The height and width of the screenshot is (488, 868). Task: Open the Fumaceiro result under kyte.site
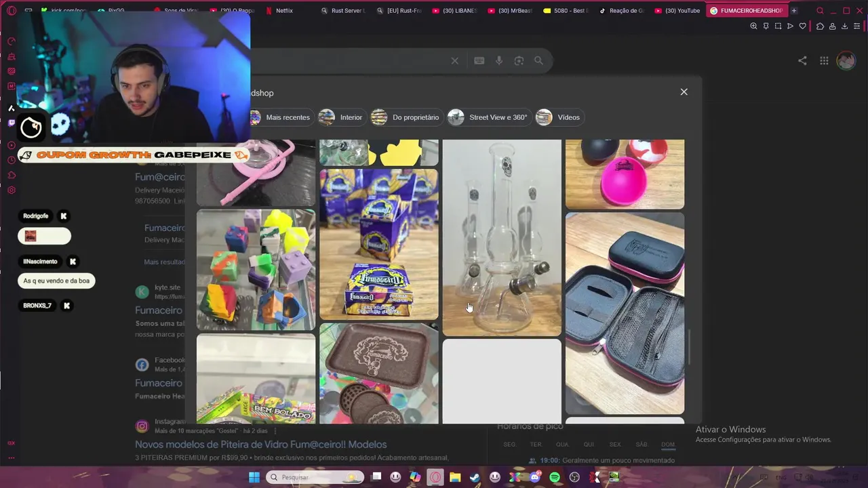pos(159,310)
